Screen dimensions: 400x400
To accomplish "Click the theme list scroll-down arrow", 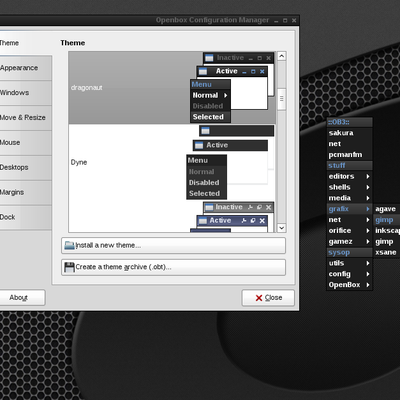I will point(281,228).
